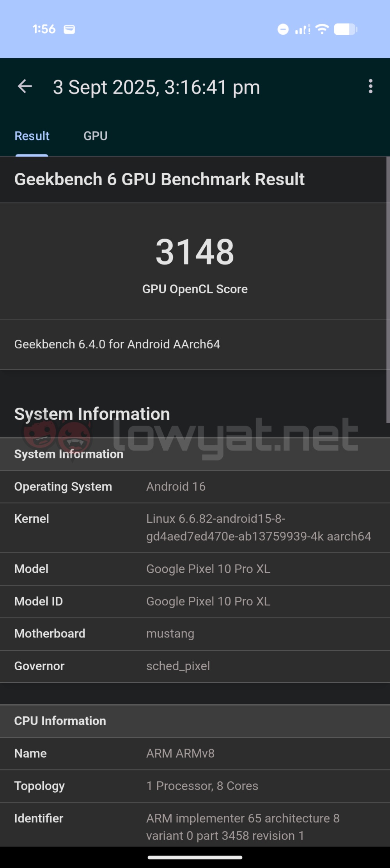Tap the do-not-disturb status icon
The width and height of the screenshot is (390, 868).
(283, 29)
